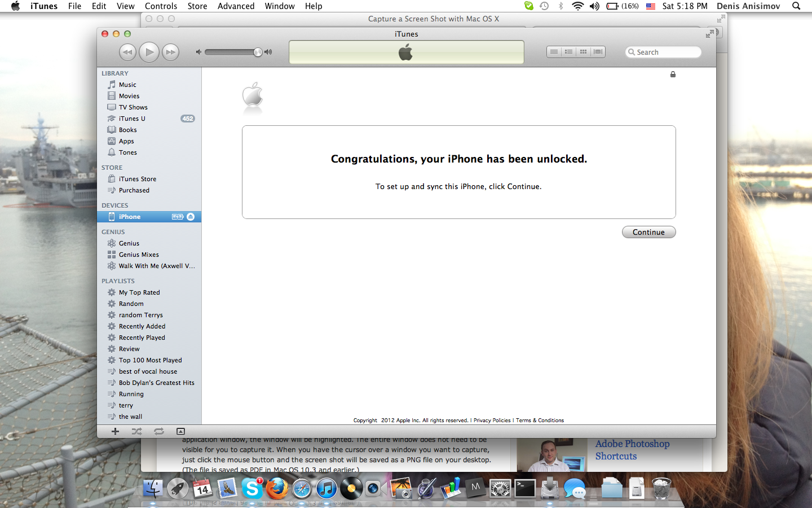Click the secure lock icon in the content area
Image resolution: width=812 pixels, height=508 pixels.
pyautogui.click(x=673, y=74)
